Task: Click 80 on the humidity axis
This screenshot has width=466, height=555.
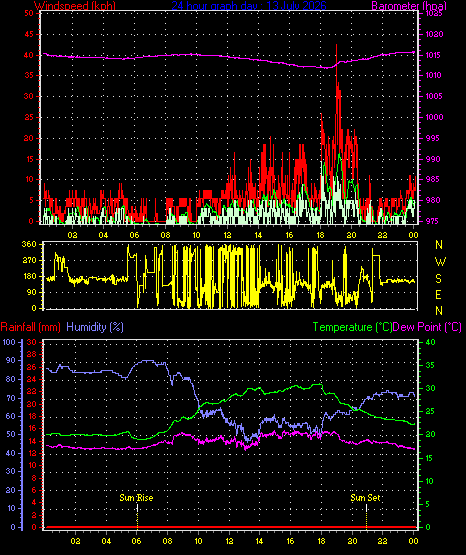Action: tap(11, 379)
